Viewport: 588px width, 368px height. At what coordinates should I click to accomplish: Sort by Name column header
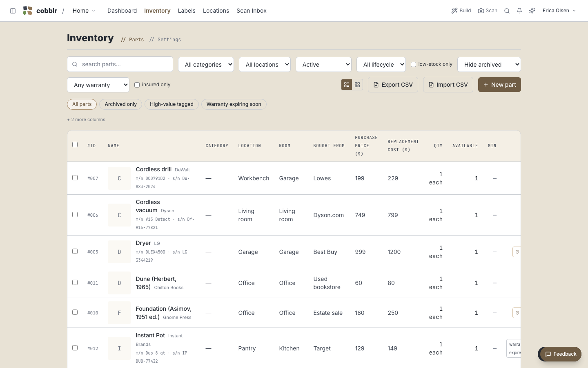(114, 146)
